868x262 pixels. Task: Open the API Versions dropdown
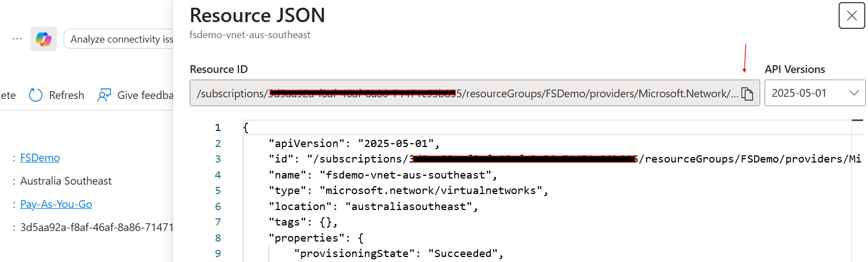pos(815,93)
